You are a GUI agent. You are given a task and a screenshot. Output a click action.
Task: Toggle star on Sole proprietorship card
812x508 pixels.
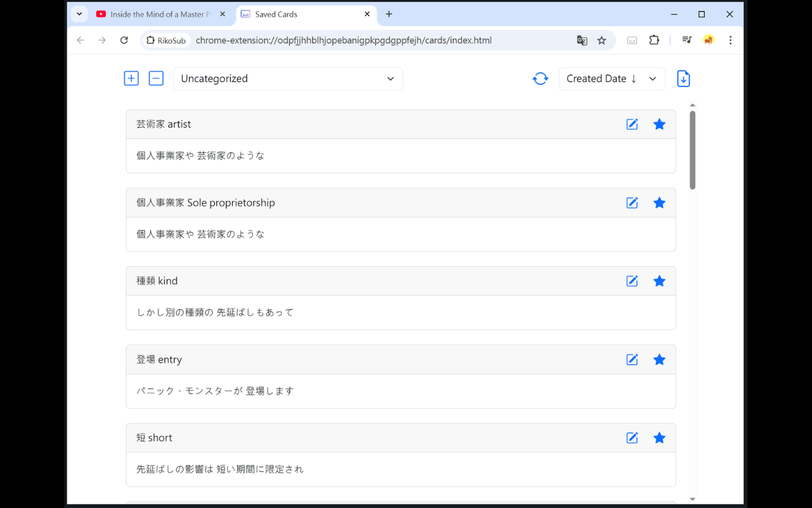[x=660, y=203]
